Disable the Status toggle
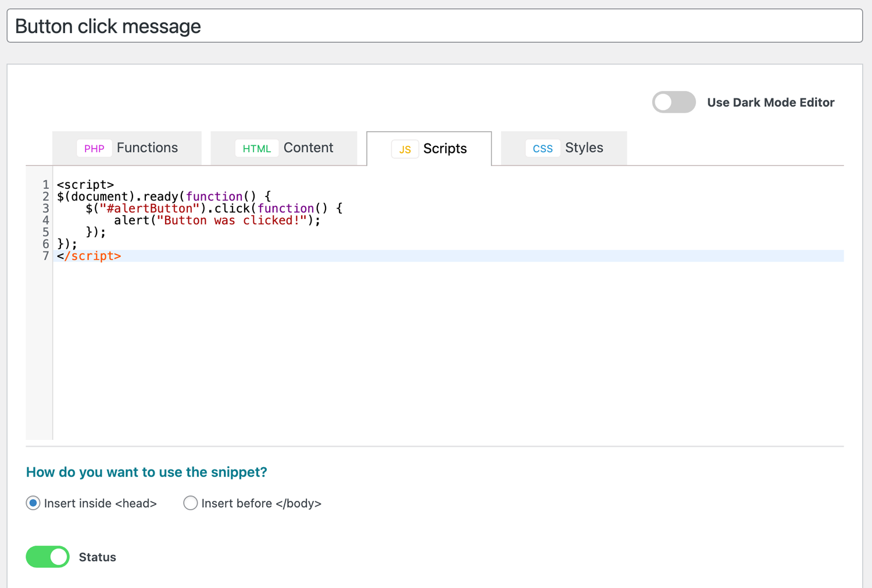Screen dimensions: 872x588 [x=47, y=557]
